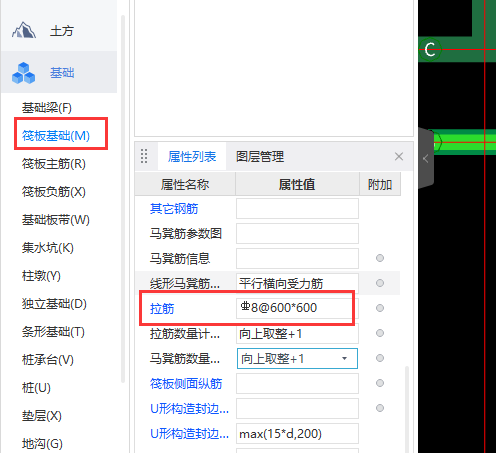The width and height of the screenshot is (496, 453).
Task: Toggle 附加 option for 拉筋数量计 row
Action: point(380,333)
